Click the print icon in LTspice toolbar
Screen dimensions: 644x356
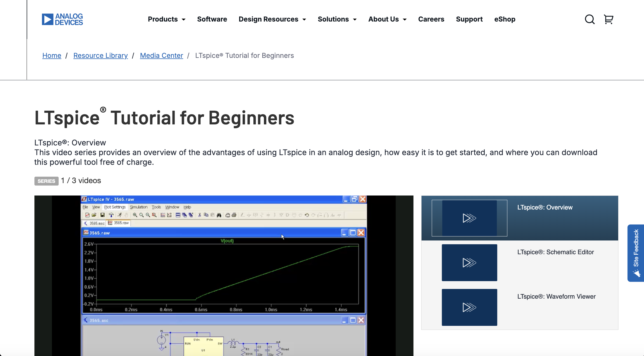point(234,215)
